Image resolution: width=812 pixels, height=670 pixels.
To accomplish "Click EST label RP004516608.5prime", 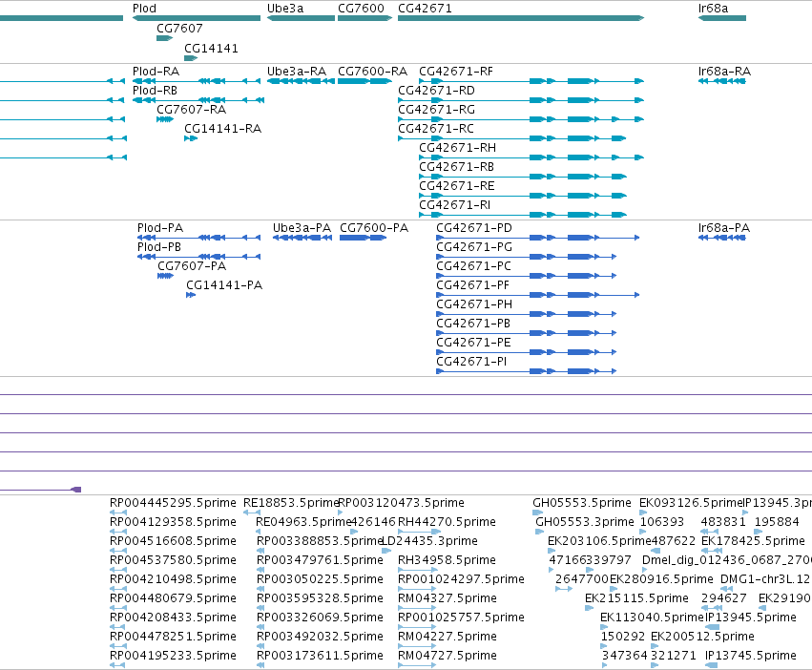I will pos(173,541).
